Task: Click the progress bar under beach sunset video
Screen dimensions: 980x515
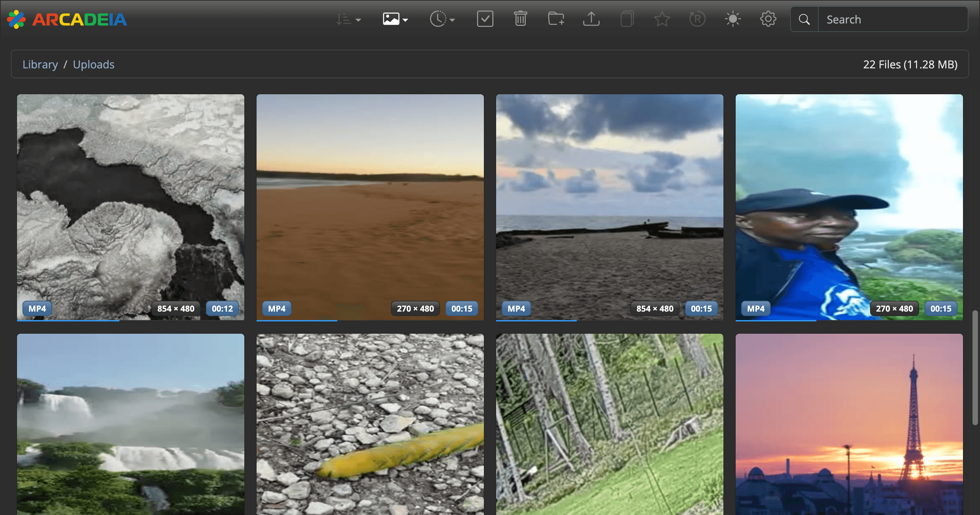Action: click(370, 321)
